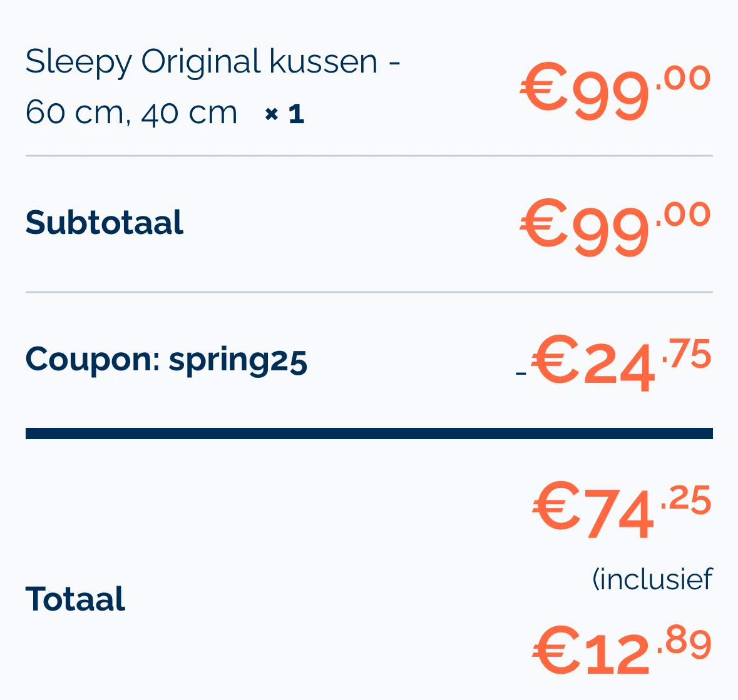Click the total amount €74.25
The image size is (738, 700).
[622, 510]
